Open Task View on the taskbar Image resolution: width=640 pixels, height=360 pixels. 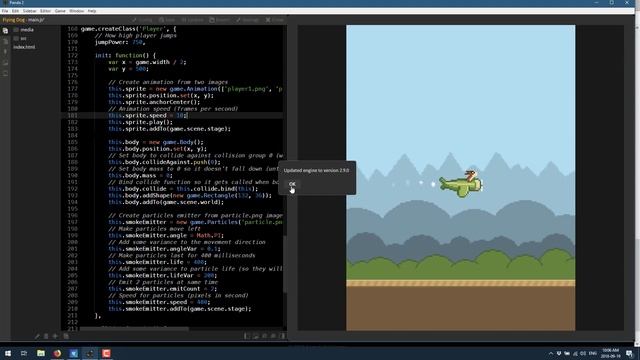[x=24, y=353]
